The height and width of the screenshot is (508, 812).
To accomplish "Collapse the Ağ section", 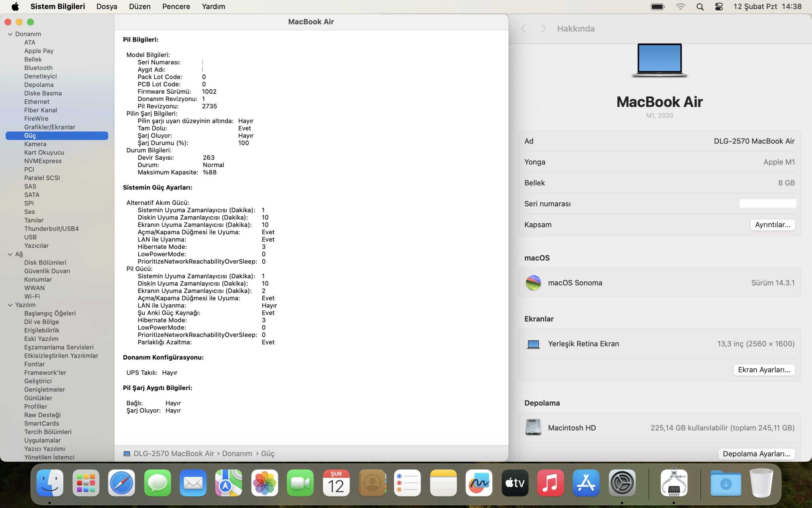I will (10, 254).
